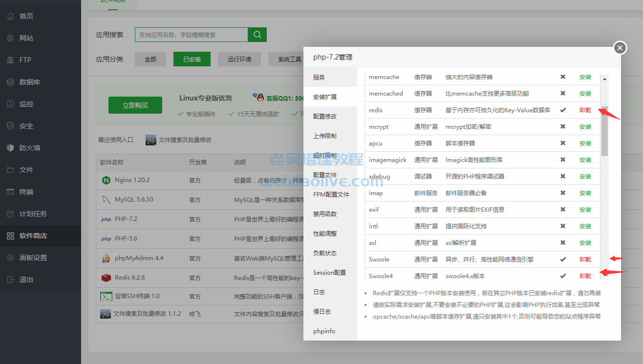The image size is (643, 364).
Task: Open the 安全 shield icon
Action: (x=10, y=126)
